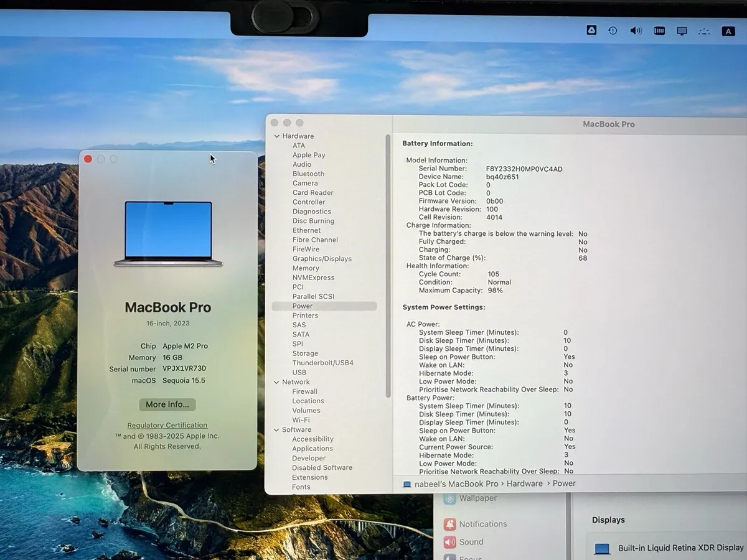The image size is (747, 560).
Task: Select Audio in the sidebar
Action: click(302, 164)
